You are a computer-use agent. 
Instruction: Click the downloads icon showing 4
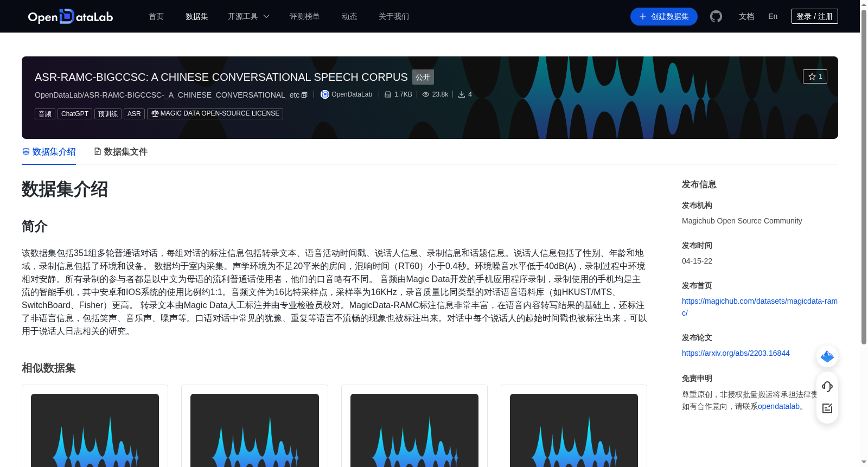coord(462,94)
